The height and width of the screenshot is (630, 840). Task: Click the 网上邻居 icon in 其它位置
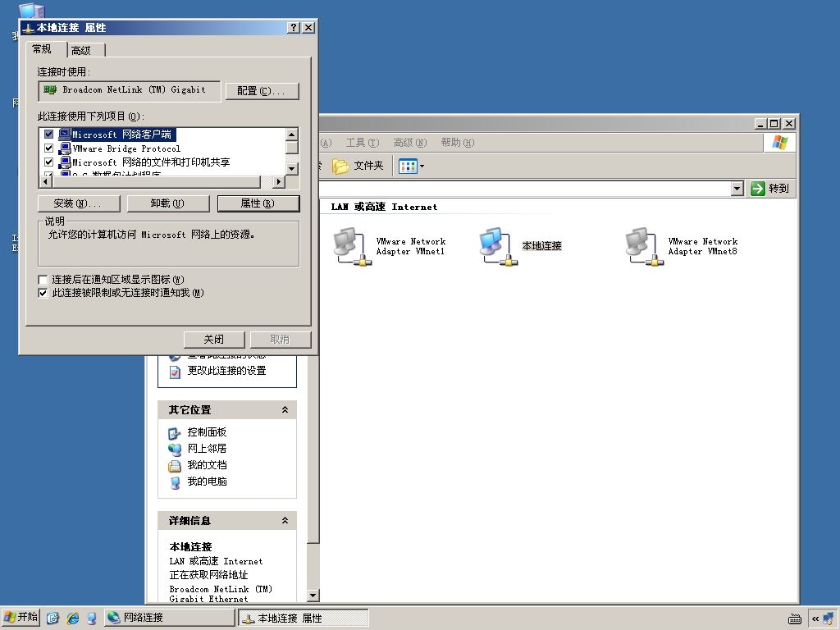175,450
